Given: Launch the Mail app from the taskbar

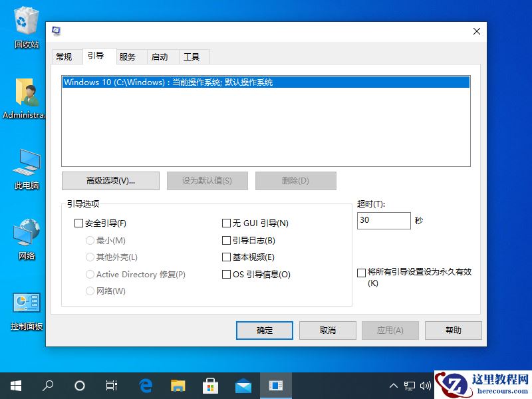Looking at the screenshot, I should click(x=243, y=385).
